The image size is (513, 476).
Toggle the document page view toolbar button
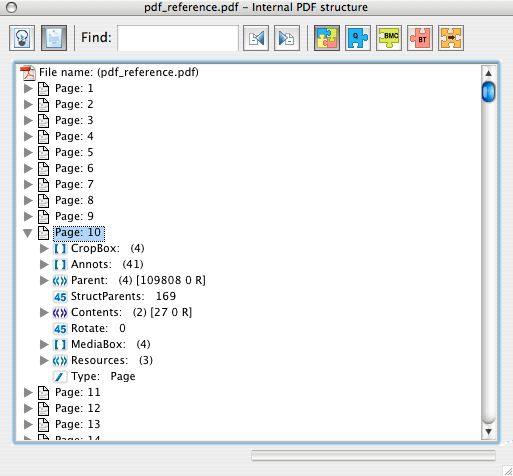click(x=54, y=38)
